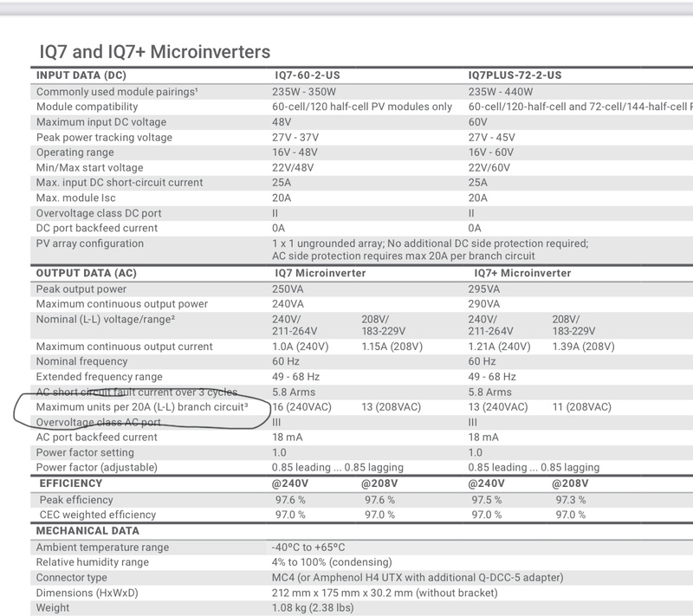
Task: Click the '235W - 350W' value
Action: pyautogui.click(x=304, y=92)
